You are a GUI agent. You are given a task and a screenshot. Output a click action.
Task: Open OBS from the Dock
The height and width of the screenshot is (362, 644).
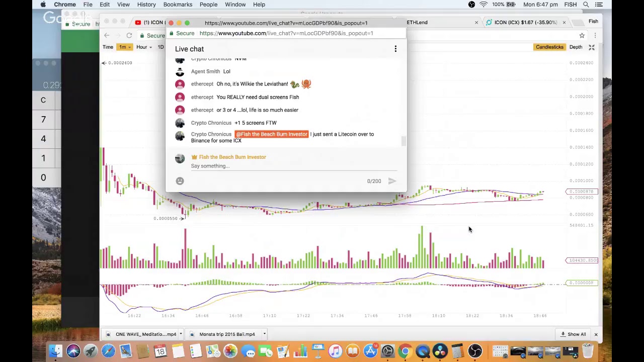pyautogui.click(x=475, y=351)
